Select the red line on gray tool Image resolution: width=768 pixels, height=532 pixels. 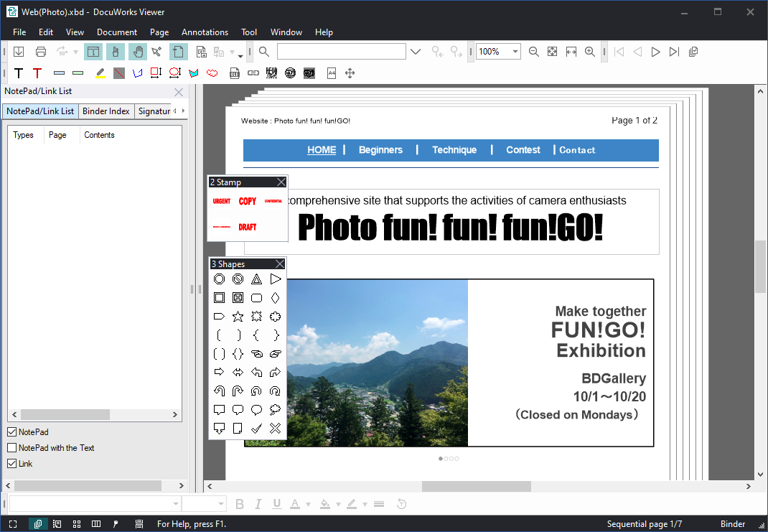point(119,73)
